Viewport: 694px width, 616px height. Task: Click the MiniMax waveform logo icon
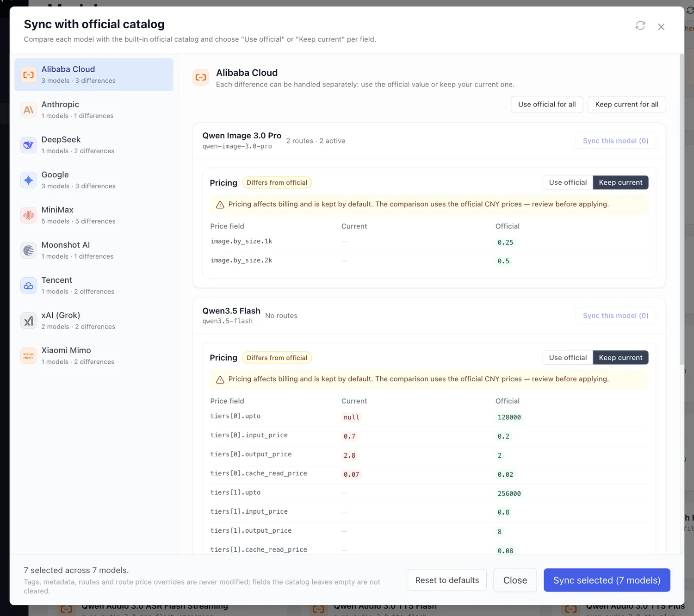[29, 215]
